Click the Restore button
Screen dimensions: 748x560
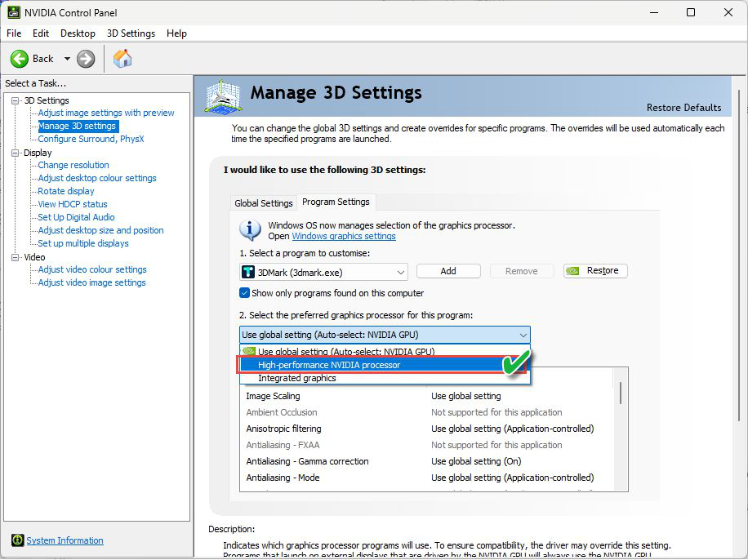click(595, 271)
